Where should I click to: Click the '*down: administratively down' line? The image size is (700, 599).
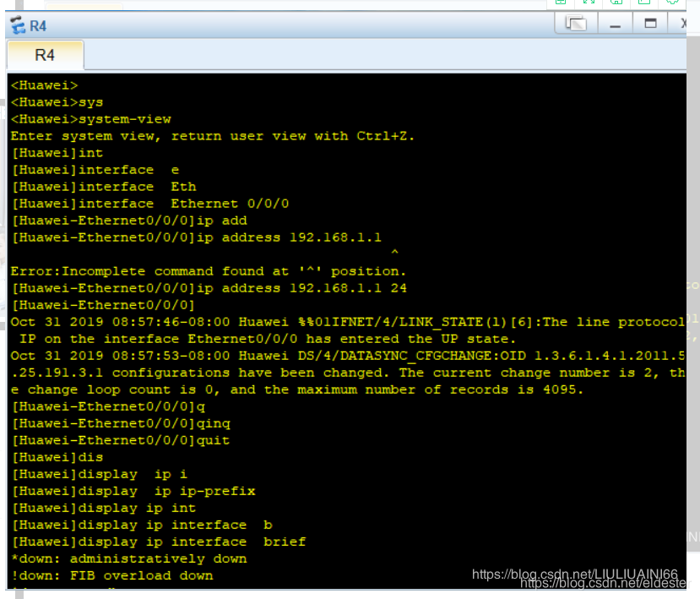click(129, 558)
